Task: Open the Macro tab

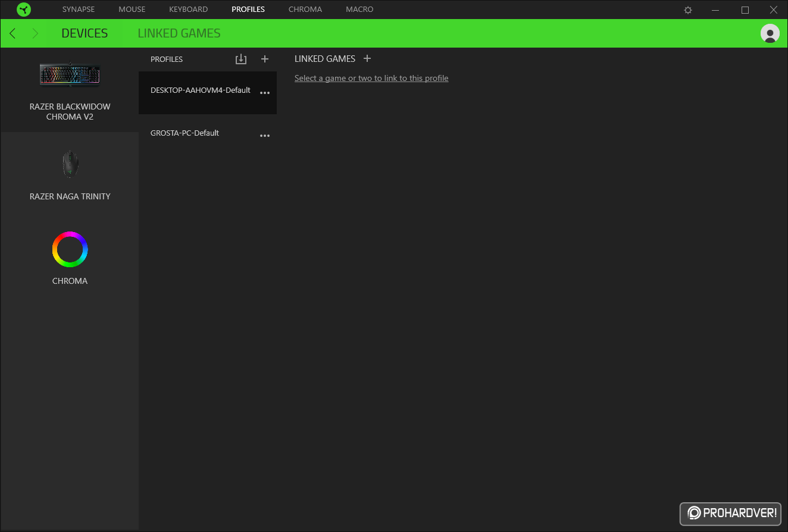Action: click(x=359, y=10)
